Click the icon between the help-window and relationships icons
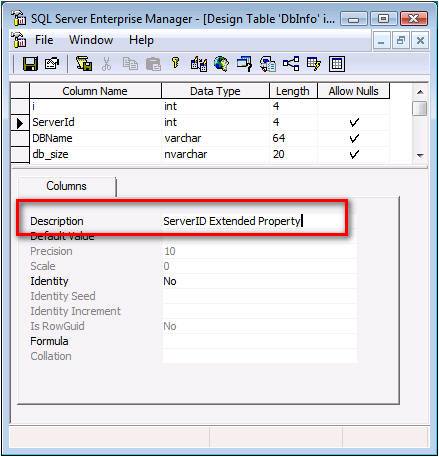Screen dimensions: 439x457 tap(268, 64)
